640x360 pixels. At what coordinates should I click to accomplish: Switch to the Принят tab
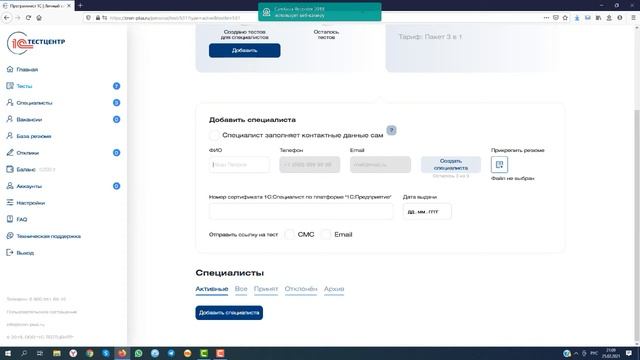tap(266, 289)
